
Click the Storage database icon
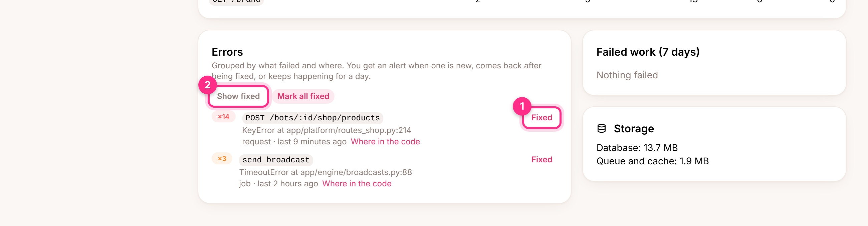601,128
